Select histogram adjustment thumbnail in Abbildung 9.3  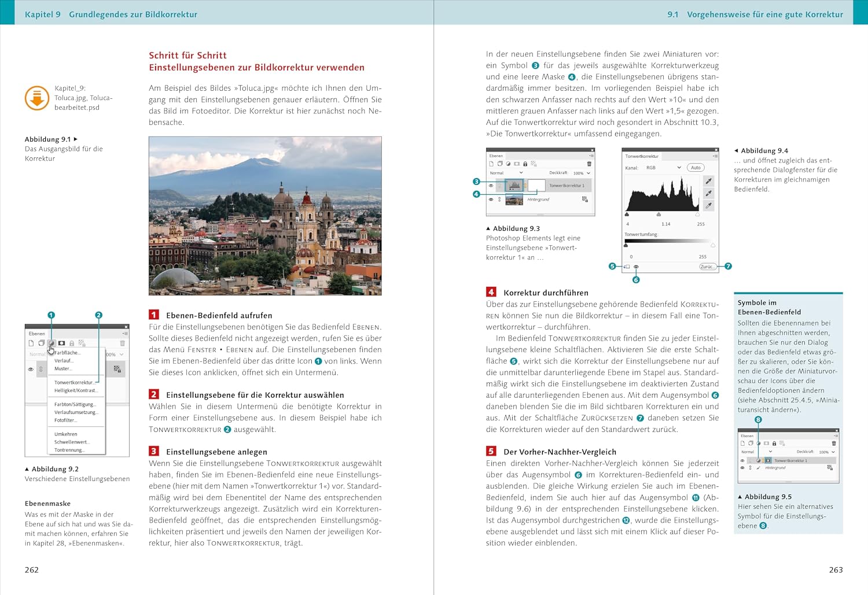click(x=514, y=186)
